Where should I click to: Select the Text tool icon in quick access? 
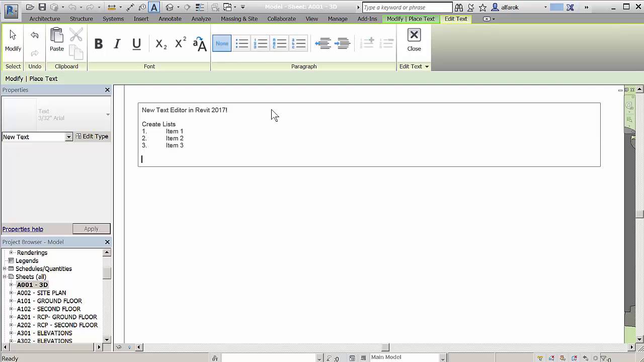point(154,8)
